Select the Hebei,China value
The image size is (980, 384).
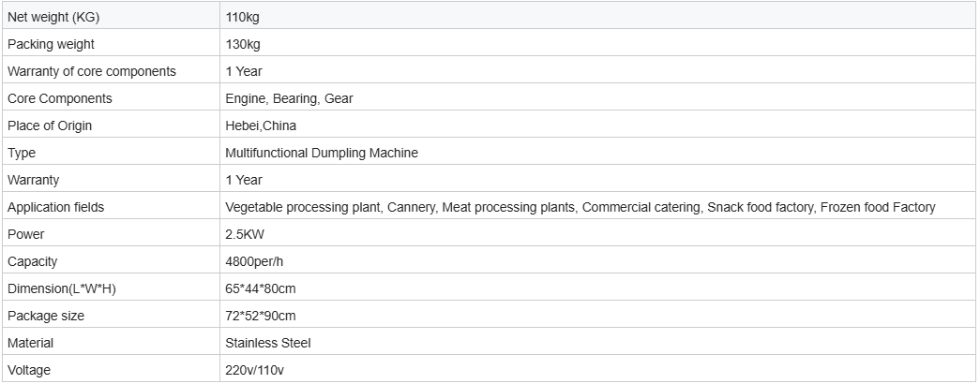(x=261, y=126)
